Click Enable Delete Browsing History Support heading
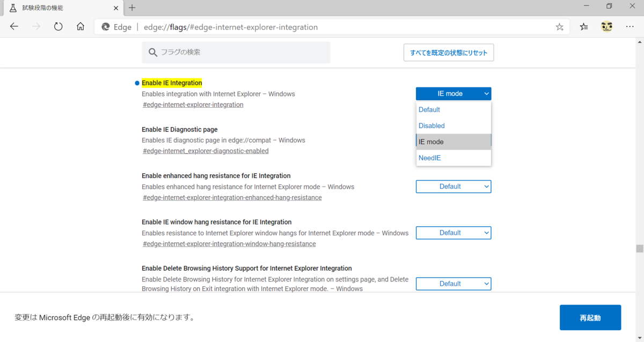The width and height of the screenshot is (644, 342). (247, 268)
